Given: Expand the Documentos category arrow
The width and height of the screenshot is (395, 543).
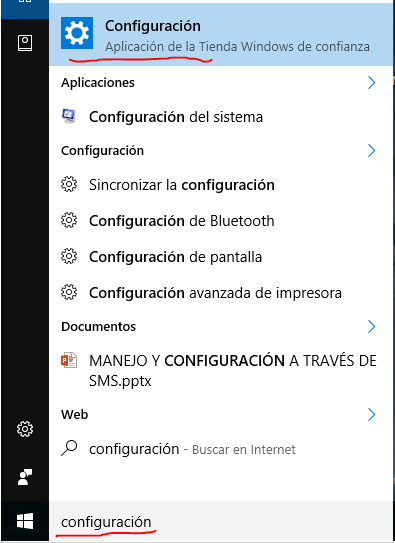Looking at the screenshot, I should tap(371, 326).
